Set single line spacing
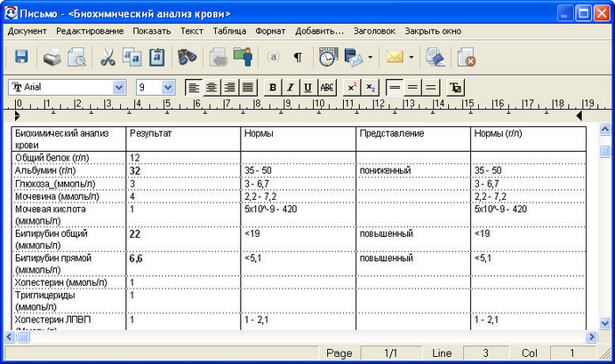 pos(395,87)
